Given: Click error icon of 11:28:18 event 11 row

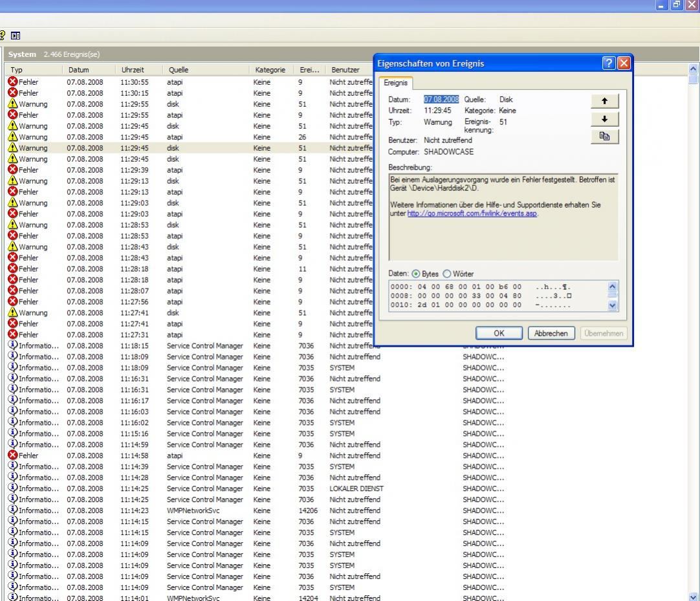Looking at the screenshot, I should (12, 268).
